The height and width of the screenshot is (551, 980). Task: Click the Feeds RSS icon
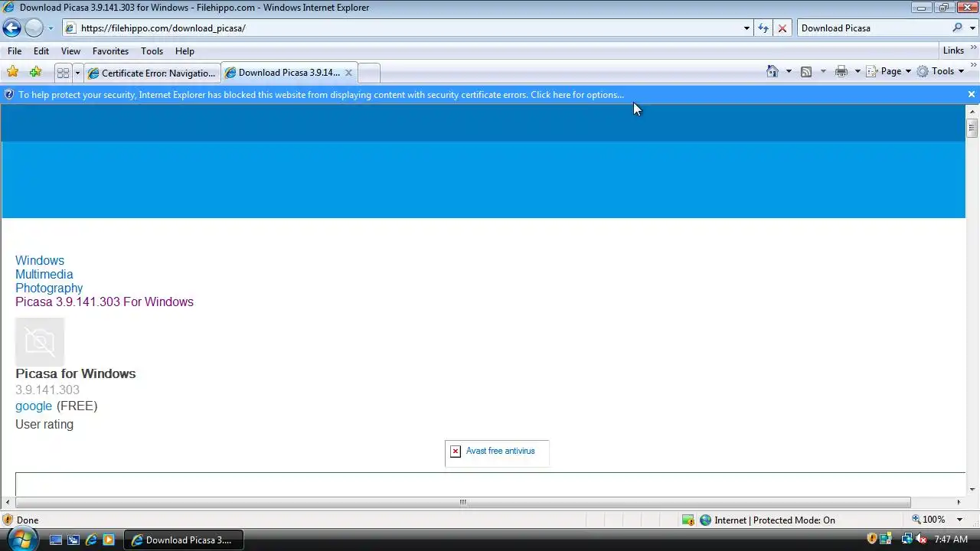click(806, 71)
